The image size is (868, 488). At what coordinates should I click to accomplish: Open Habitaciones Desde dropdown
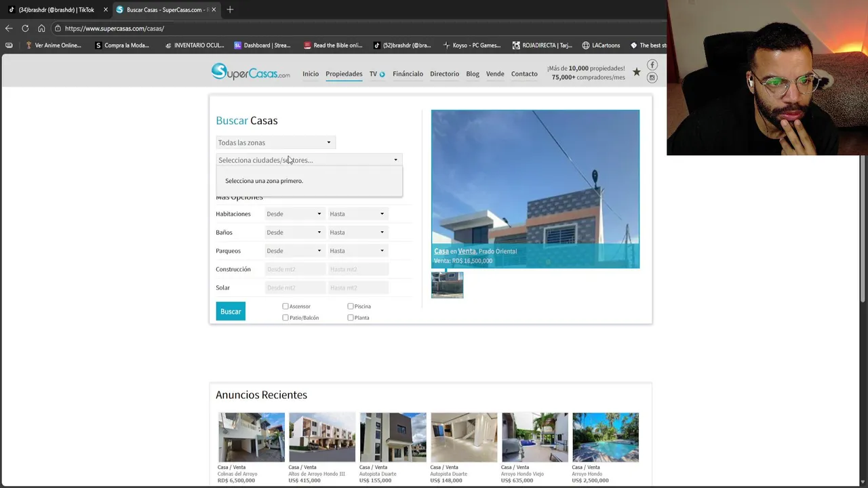tap(294, 213)
